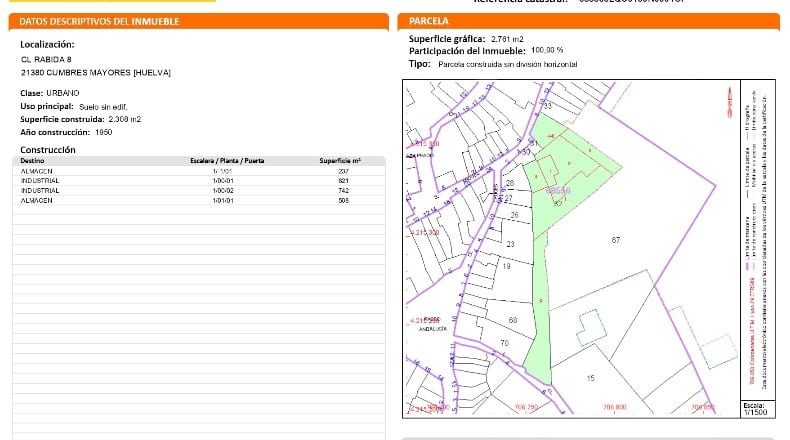The image size is (790, 440).
Task: Click parcel number 15 on the map
Action: coord(590,378)
